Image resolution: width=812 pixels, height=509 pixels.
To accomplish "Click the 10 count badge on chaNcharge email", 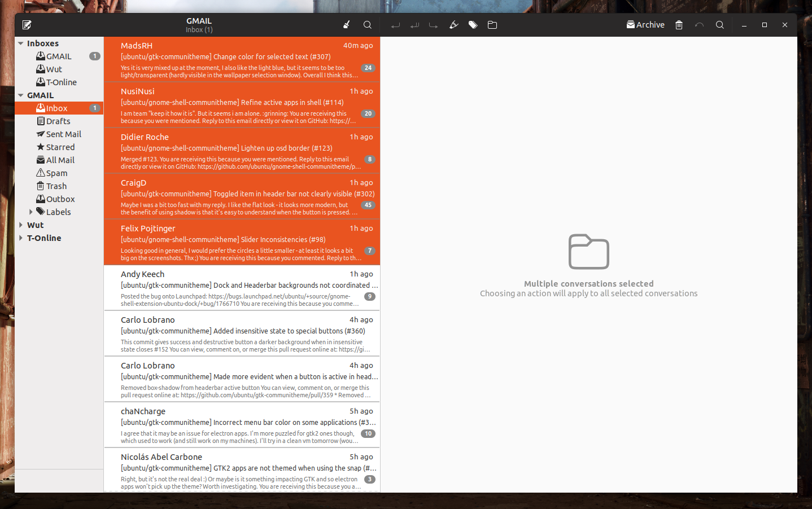I will point(368,433).
